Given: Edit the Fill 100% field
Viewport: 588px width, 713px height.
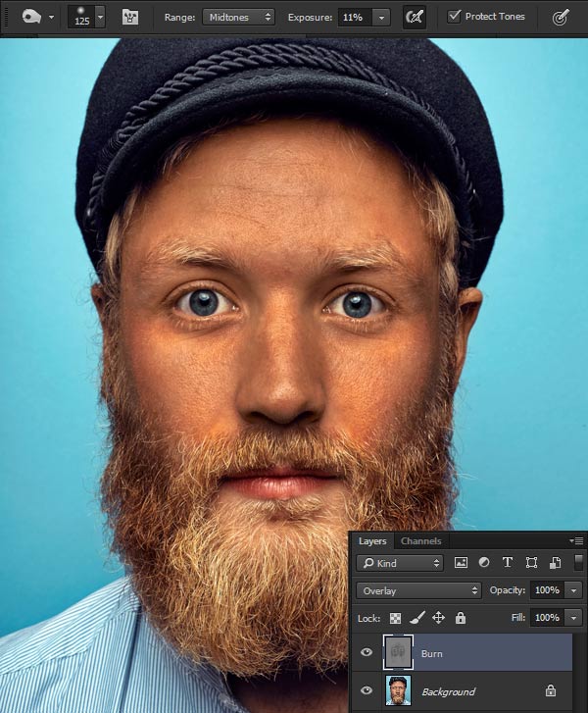Looking at the screenshot, I should pyautogui.click(x=548, y=618).
